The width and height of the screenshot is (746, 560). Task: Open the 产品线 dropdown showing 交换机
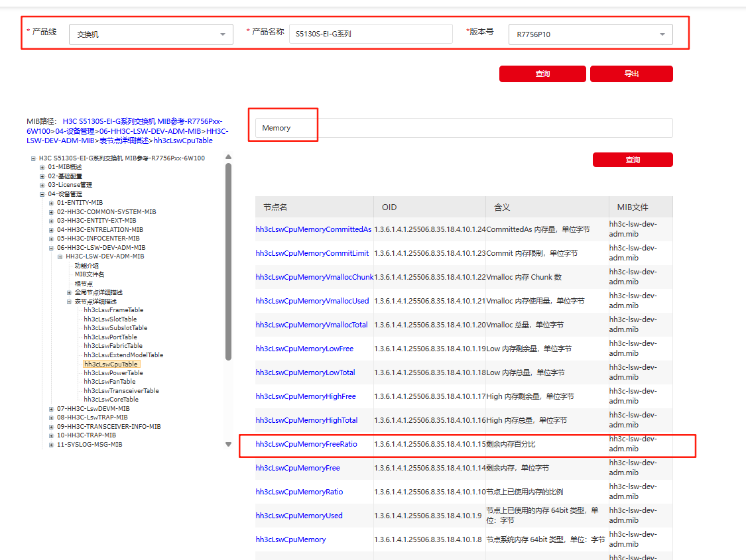[151, 34]
